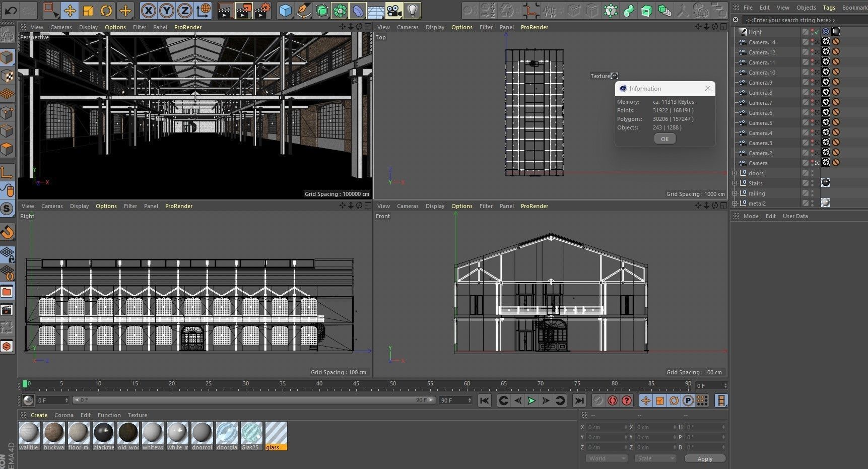Click the green sweep tube icon

point(629,10)
